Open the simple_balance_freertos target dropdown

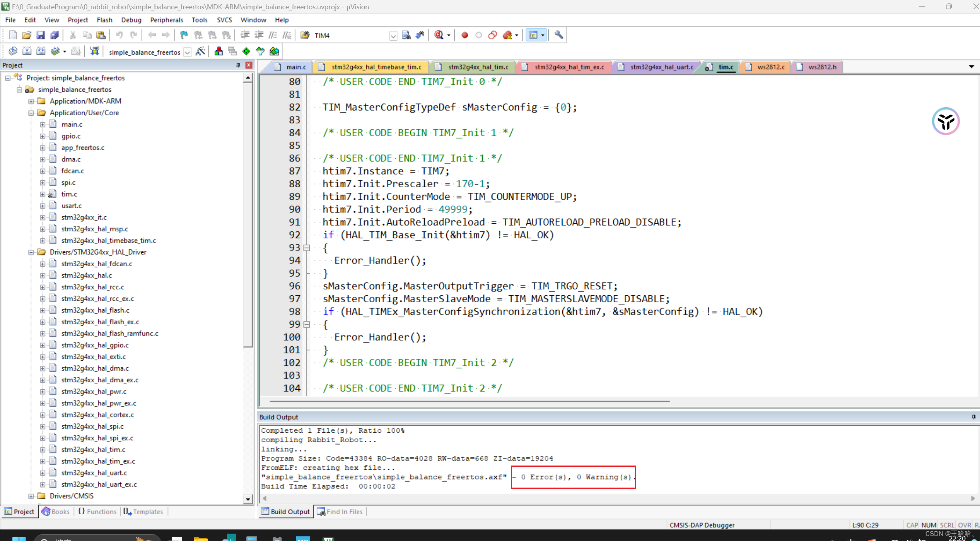pos(188,52)
